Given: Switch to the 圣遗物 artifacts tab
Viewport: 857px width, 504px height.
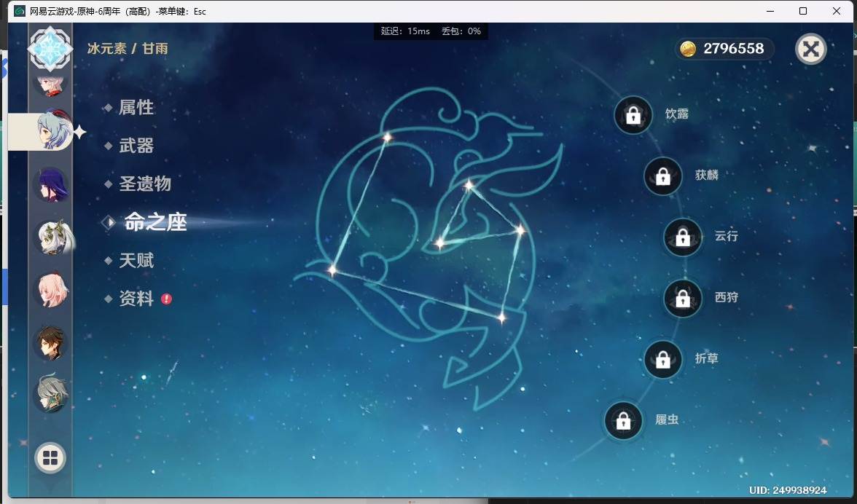Looking at the screenshot, I should pyautogui.click(x=145, y=184).
